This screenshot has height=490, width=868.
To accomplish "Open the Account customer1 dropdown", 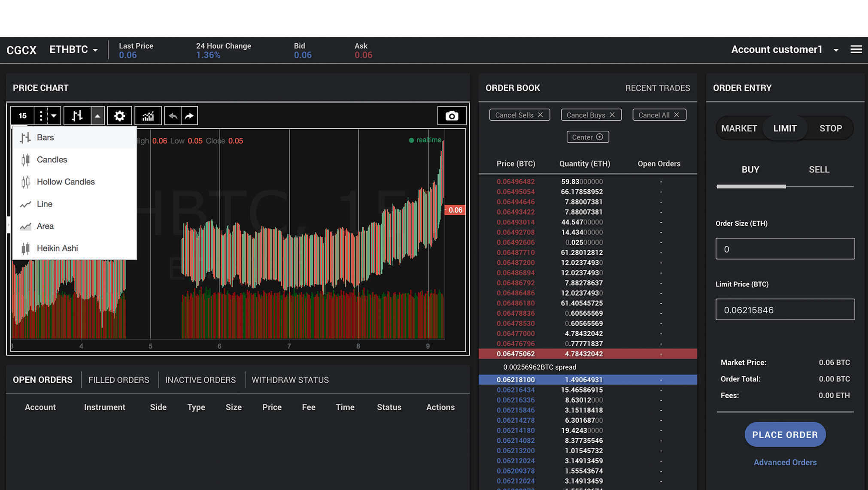I will [x=785, y=50].
